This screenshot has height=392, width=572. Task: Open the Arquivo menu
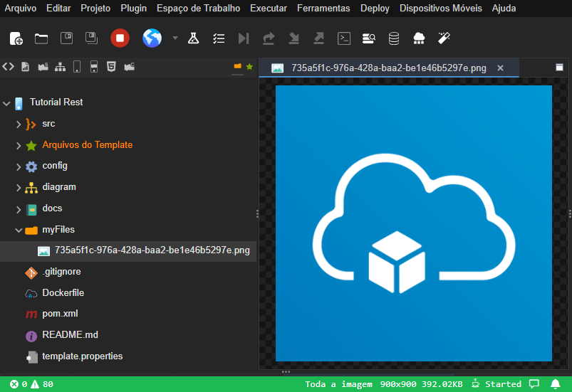pyautogui.click(x=21, y=8)
